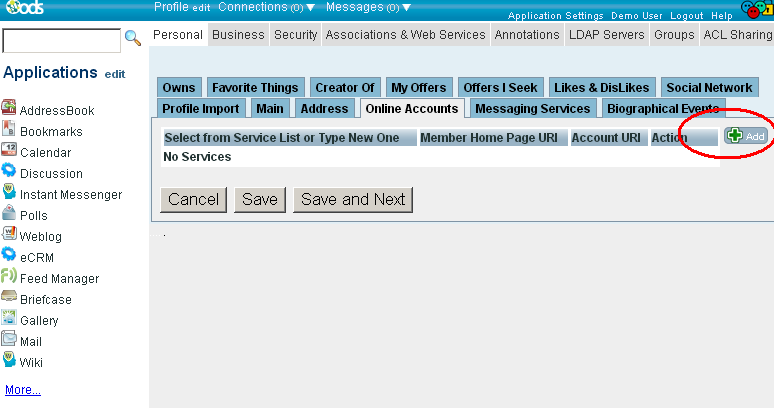
Task: Click the Logout link
Action: (x=686, y=16)
